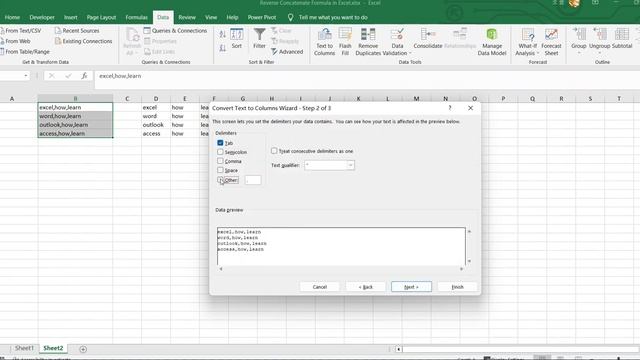Viewport: 640px width, 360px height.
Task: Open Queries & Connections pane
Action: pos(176,31)
